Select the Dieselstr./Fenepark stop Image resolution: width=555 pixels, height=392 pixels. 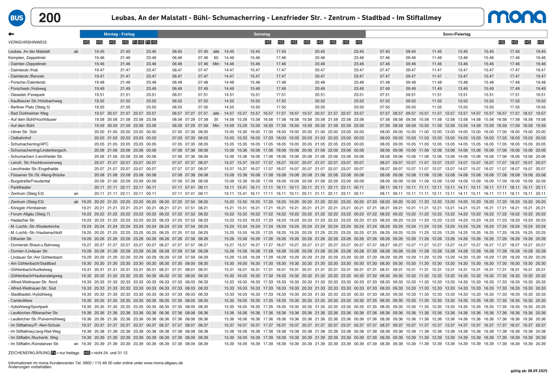click(x=27, y=95)
